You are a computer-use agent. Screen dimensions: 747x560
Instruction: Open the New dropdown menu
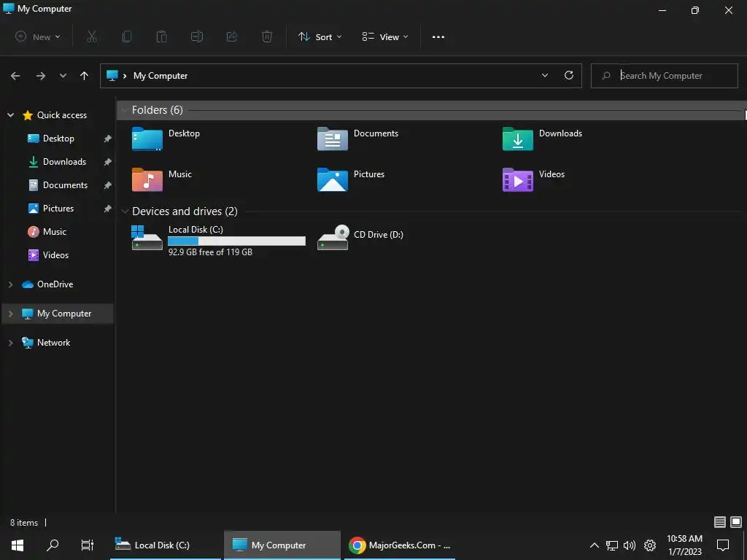38,36
